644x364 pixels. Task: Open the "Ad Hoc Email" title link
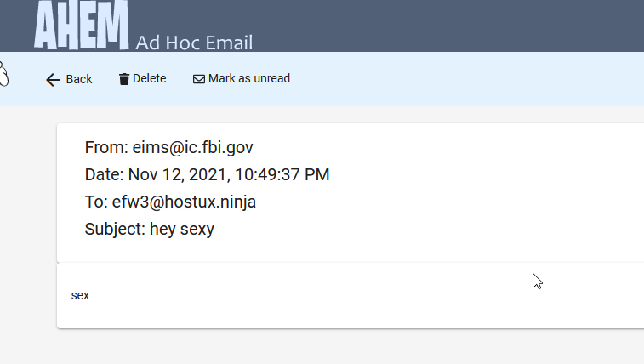point(194,42)
